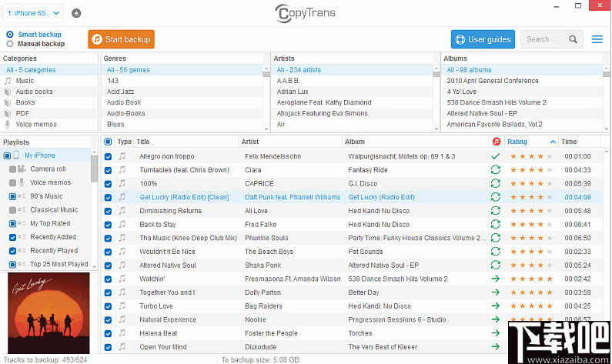The height and width of the screenshot is (364, 612).
Task: Open User guides
Action: [483, 39]
